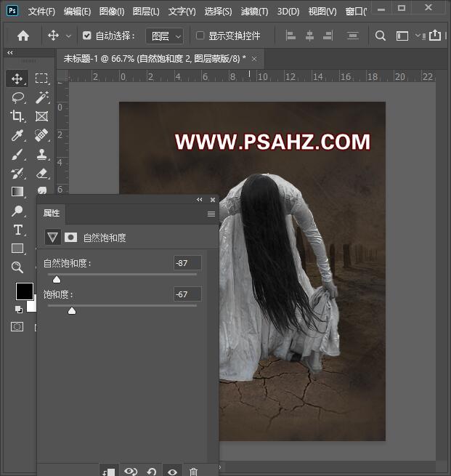Select the Horizontal Type tool
The width and height of the screenshot is (451, 476).
point(18,230)
